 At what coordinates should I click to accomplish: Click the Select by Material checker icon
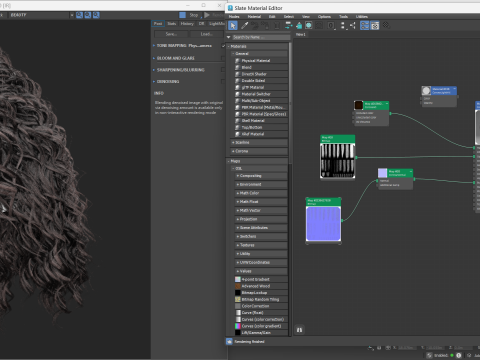[x=386, y=25]
